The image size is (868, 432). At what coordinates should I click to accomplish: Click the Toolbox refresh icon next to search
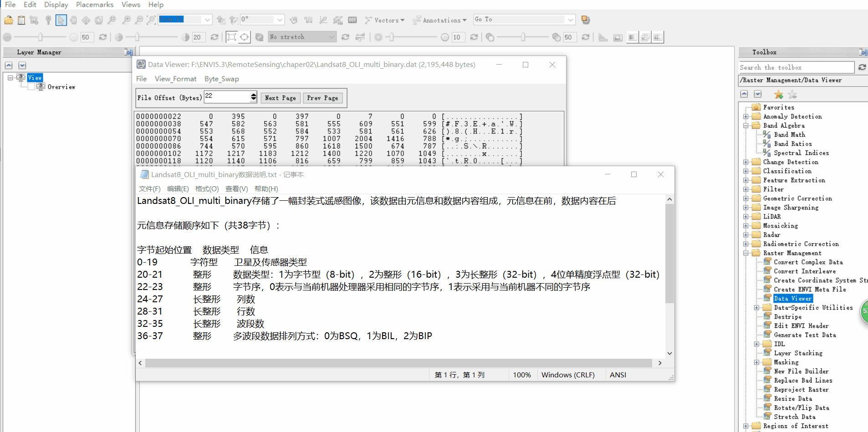pyautogui.click(x=862, y=67)
